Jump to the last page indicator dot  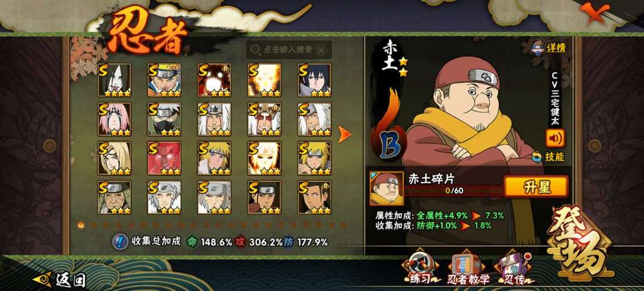(343, 225)
